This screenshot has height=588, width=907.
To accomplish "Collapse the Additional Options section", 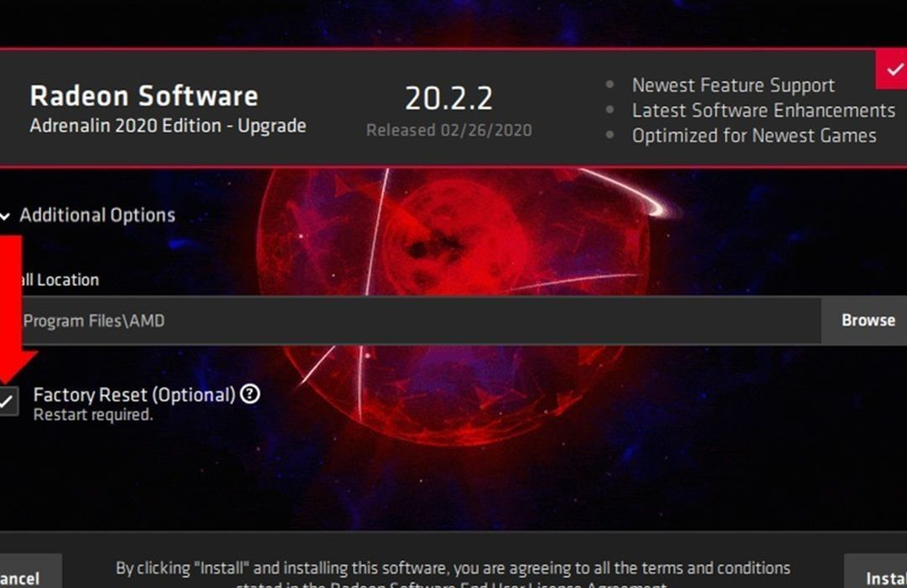I will pyautogui.click(x=88, y=215).
